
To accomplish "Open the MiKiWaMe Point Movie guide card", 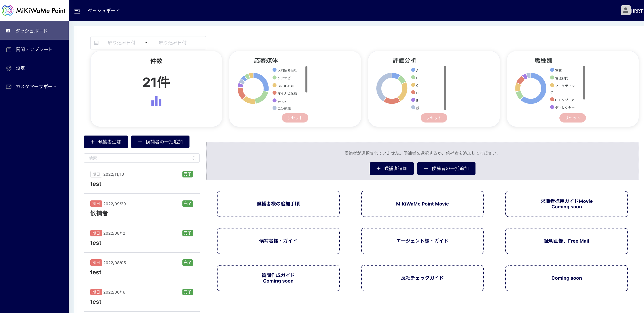I will click(422, 204).
